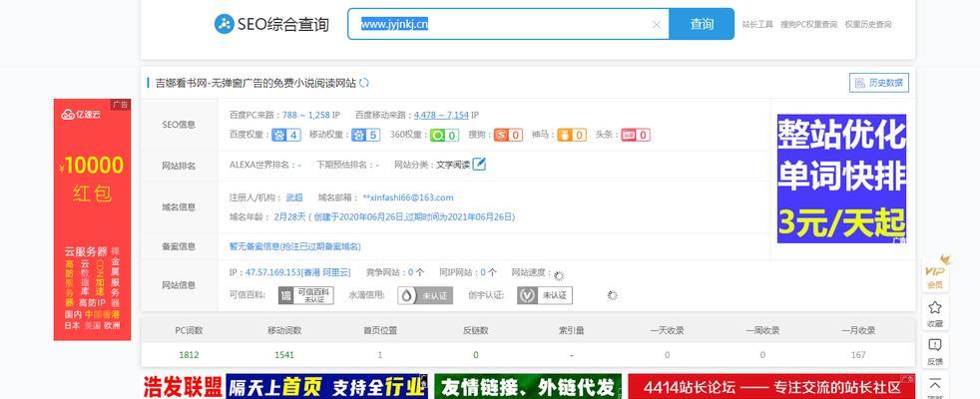Clear the search box with X icon

point(657,24)
